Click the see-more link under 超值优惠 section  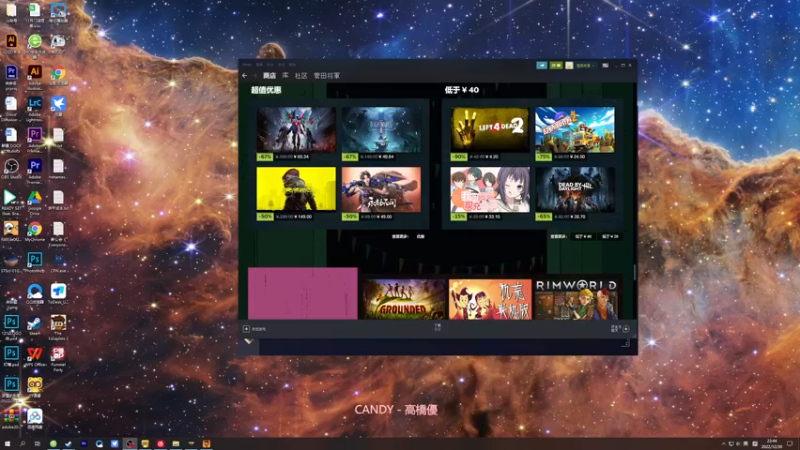(x=420, y=237)
